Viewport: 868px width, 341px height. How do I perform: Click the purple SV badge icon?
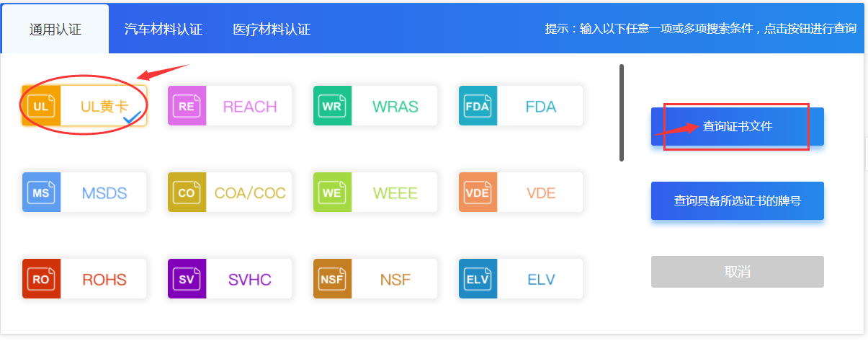point(187,279)
